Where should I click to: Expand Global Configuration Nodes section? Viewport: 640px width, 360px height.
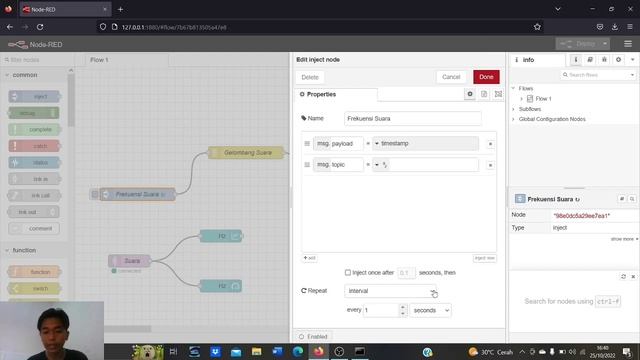pyautogui.click(x=513, y=119)
